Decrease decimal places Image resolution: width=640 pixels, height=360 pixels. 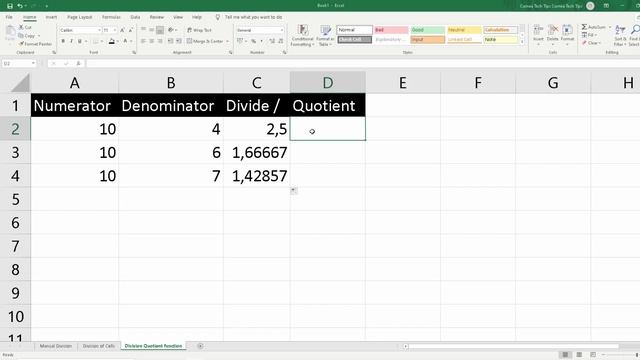(x=280, y=41)
